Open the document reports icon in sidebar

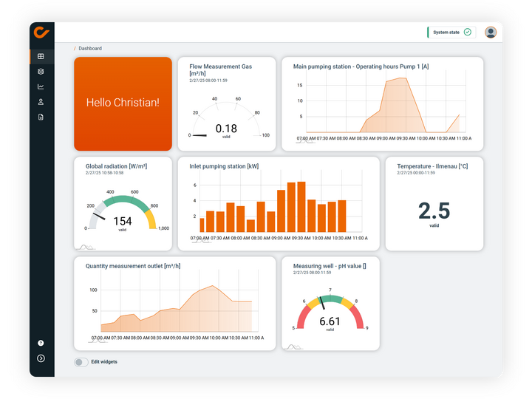click(41, 117)
